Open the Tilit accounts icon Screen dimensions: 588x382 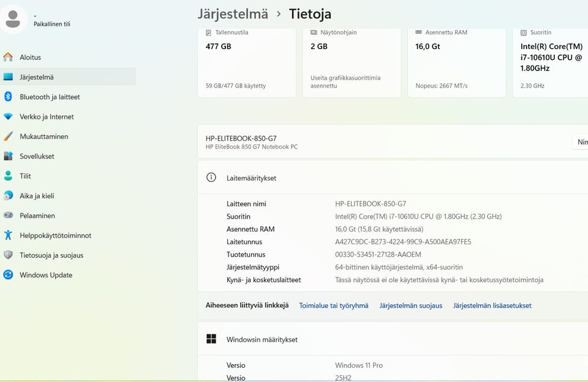8,176
